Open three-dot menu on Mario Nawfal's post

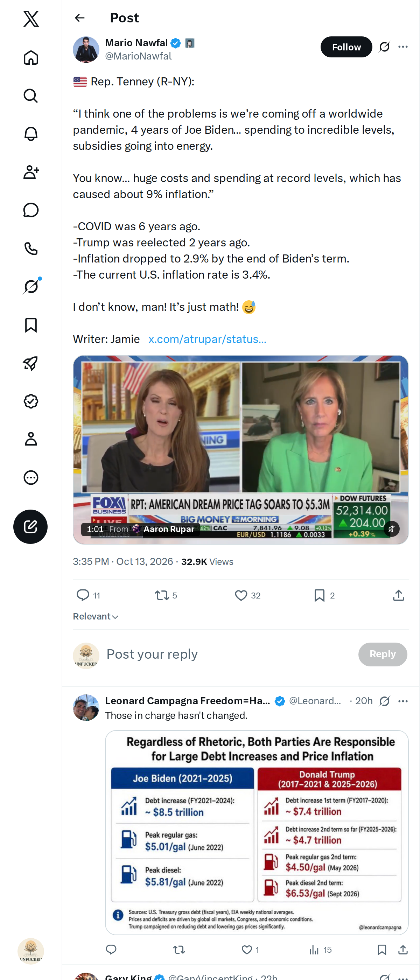[403, 47]
